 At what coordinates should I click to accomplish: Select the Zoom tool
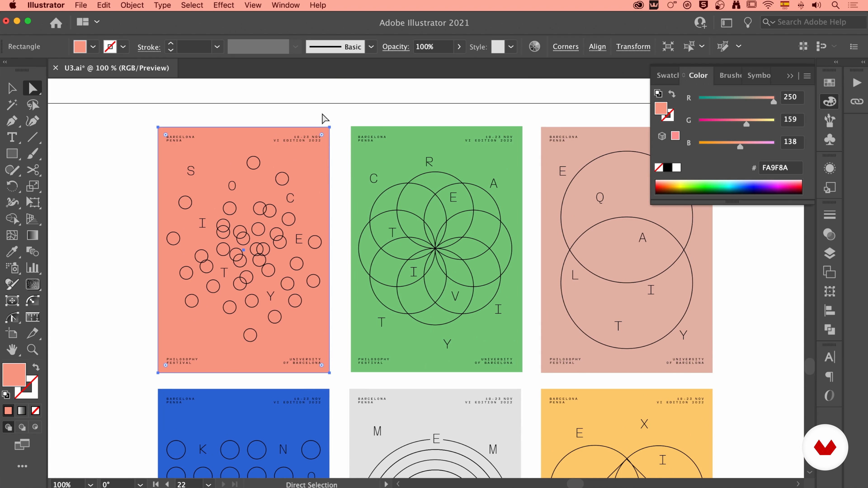33,350
